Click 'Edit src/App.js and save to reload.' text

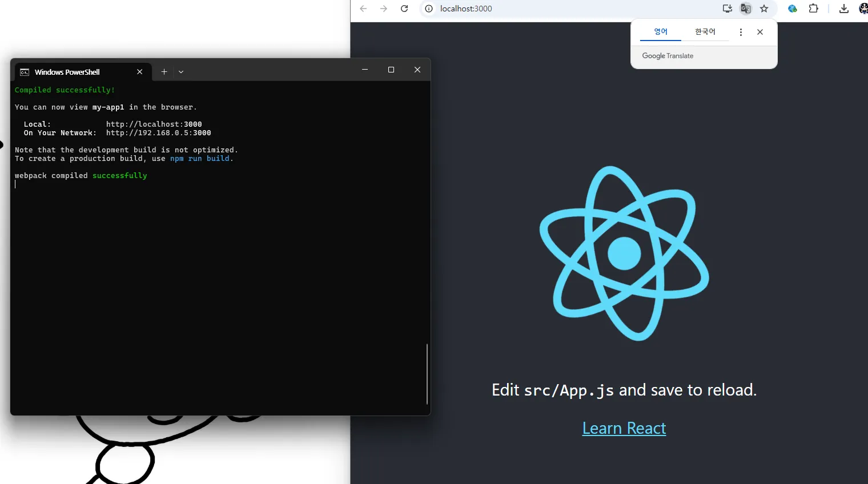(x=624, y=390)
